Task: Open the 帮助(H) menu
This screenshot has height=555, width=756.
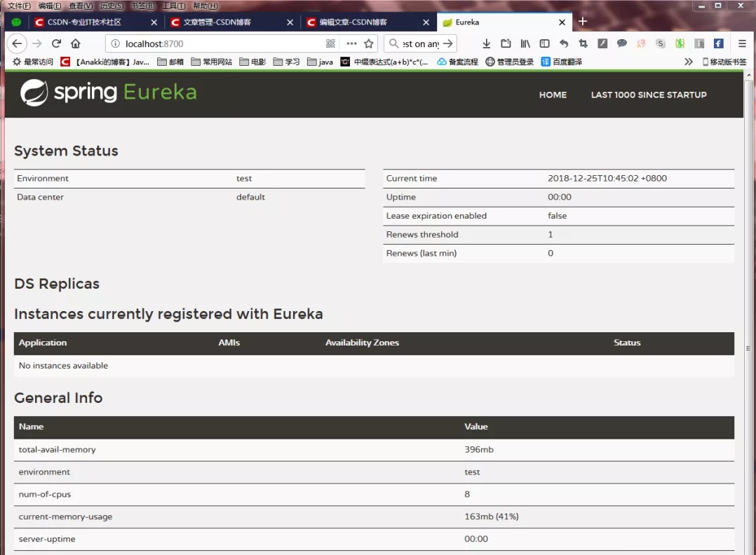Action: (x=205, y=6)
